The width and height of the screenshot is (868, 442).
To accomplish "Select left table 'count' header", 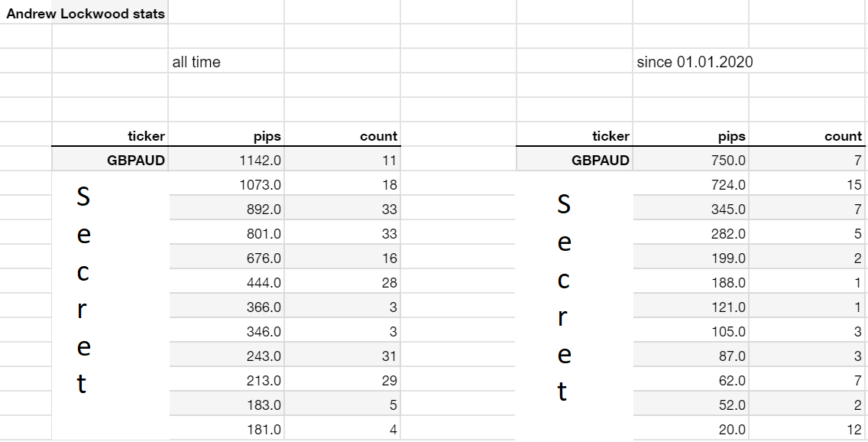I will pyautogui.click(x=342, y=135).
